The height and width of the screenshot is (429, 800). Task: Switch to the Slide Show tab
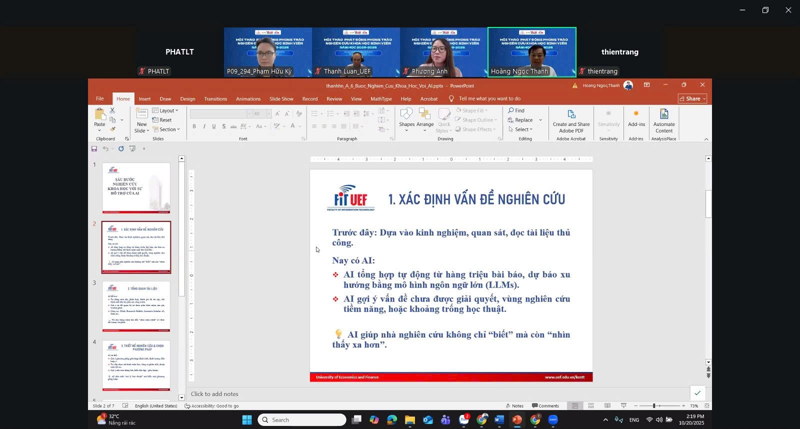[x=281, y=99]
